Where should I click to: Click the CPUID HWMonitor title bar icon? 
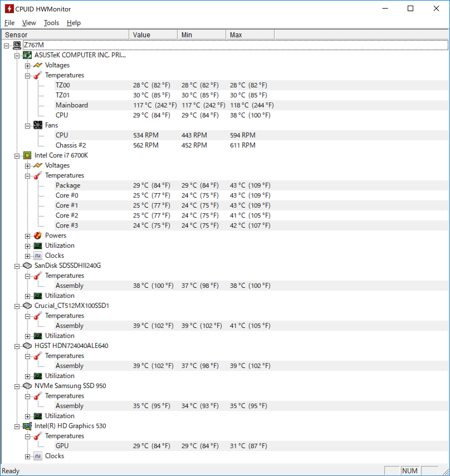pos(9,9)
